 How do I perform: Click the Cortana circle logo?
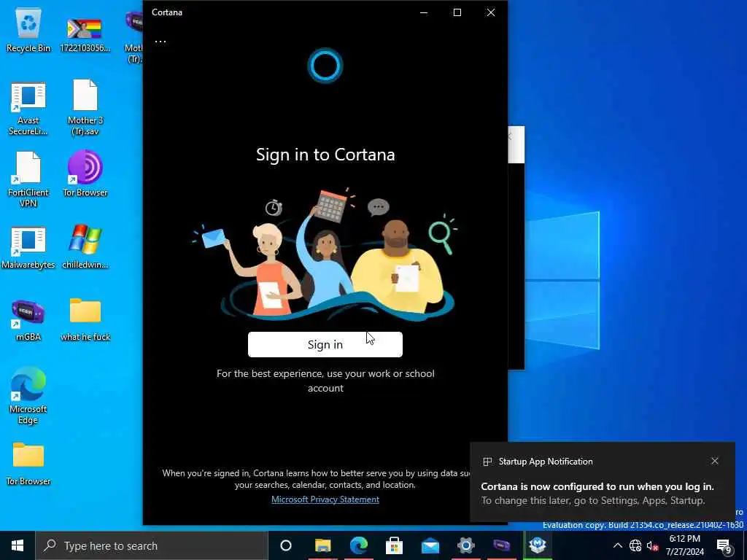pyautogui.click(x=325, y=65)
